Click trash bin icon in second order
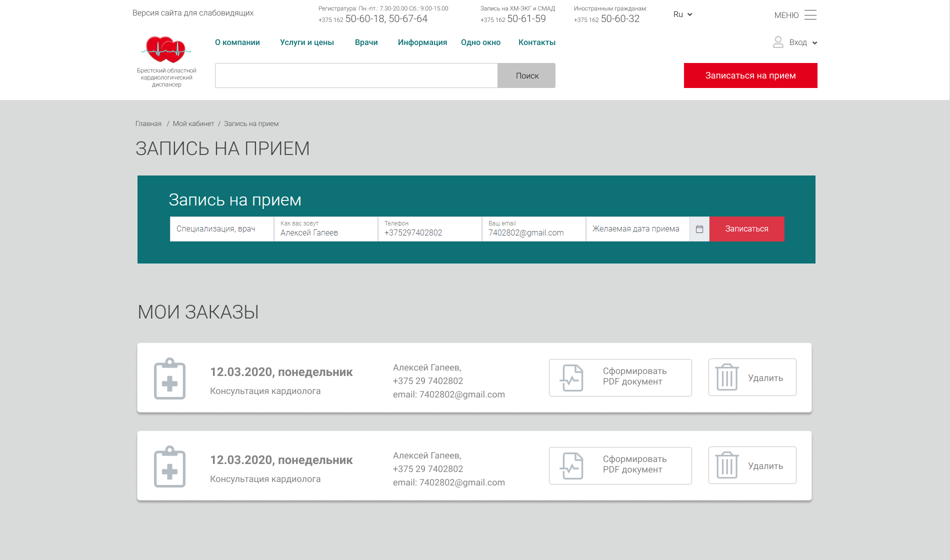Viewport: 950px width, 560px height. 727,465
